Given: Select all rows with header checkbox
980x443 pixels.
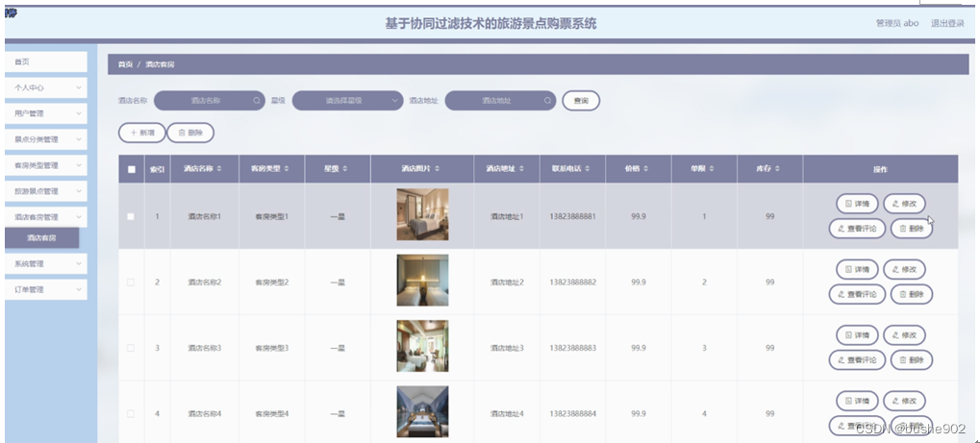Looking at the screenshot, I should (131, 169).
